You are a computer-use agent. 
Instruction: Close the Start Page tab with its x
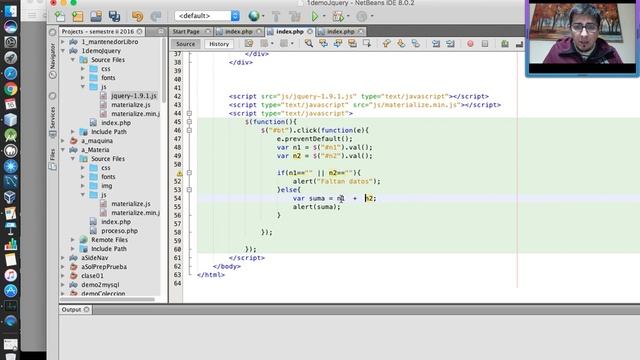208,31
